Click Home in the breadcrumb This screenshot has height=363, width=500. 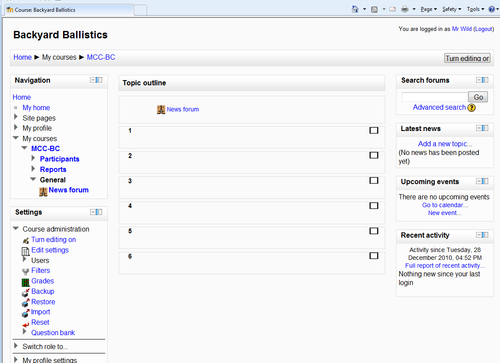tap(22, 57)
